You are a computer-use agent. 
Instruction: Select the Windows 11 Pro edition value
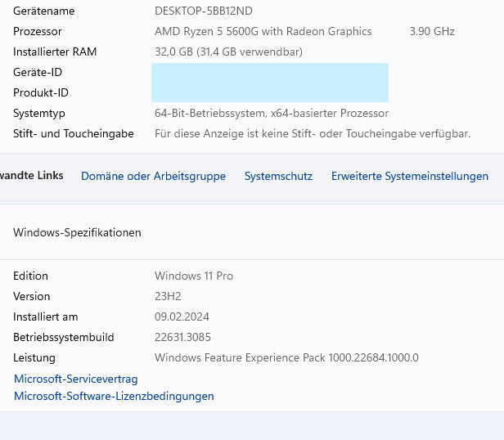pyautogui.click(x=194, y=276)
